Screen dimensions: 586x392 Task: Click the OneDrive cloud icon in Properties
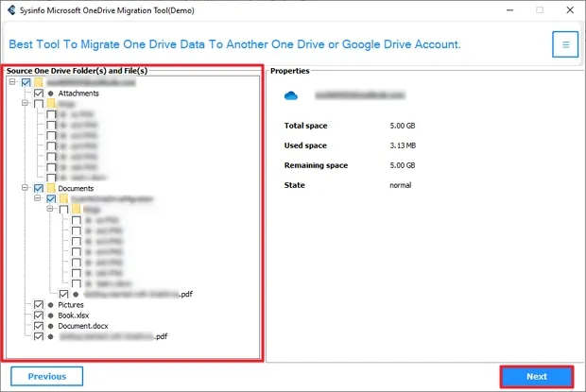293,95
